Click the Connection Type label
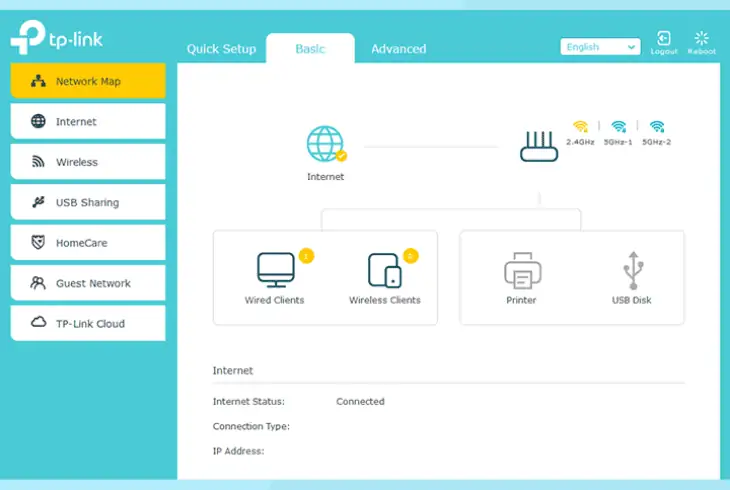This screenshot has width=730, height=490. point(251,426)
